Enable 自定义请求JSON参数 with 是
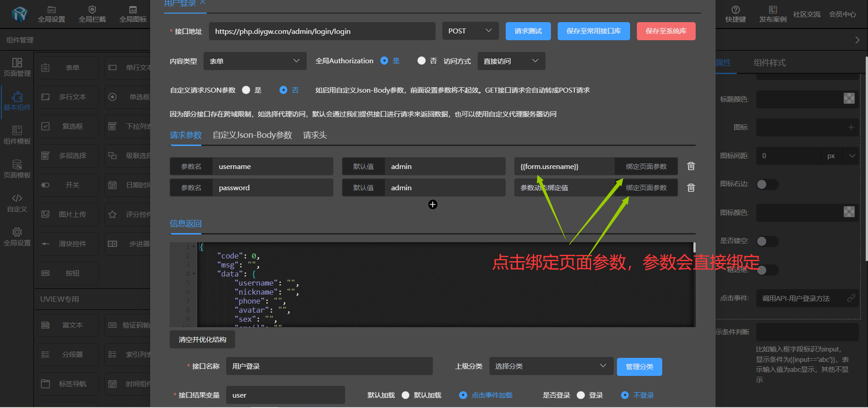This screenshot has width=868, height=408. pos(246,90)
